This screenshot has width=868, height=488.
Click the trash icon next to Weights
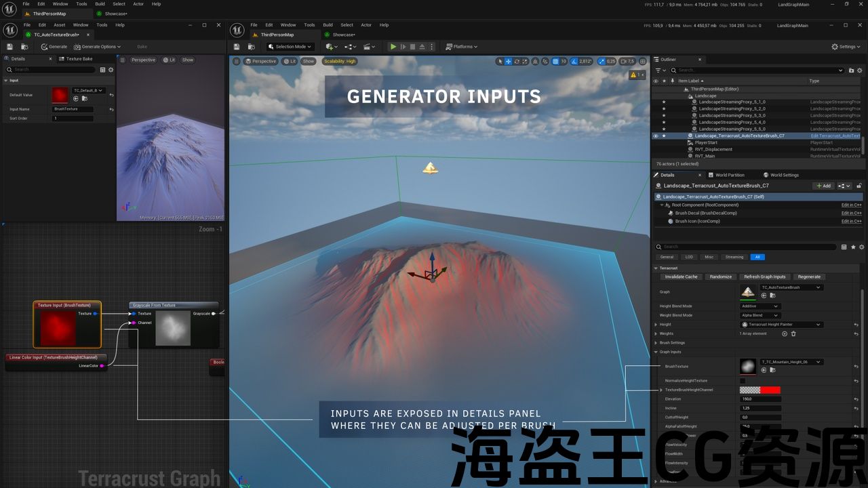click(x=793, y=333)
